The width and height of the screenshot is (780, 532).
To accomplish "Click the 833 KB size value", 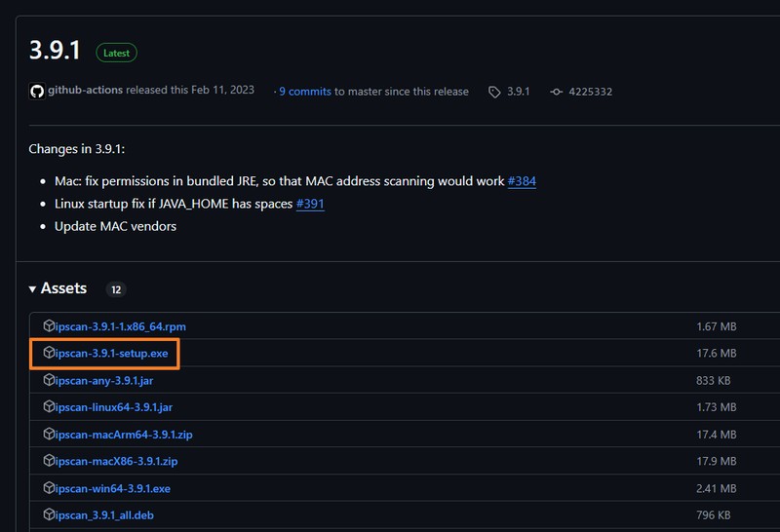I will tap(714, 380).
